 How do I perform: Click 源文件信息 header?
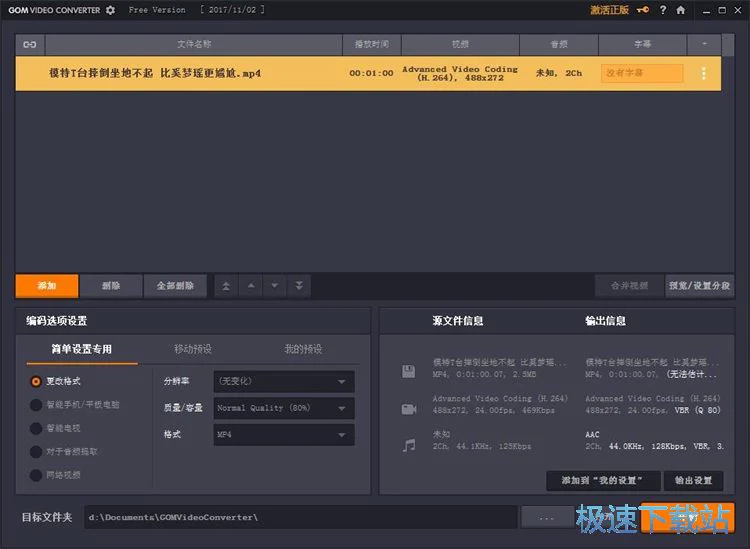coord(458,321)
